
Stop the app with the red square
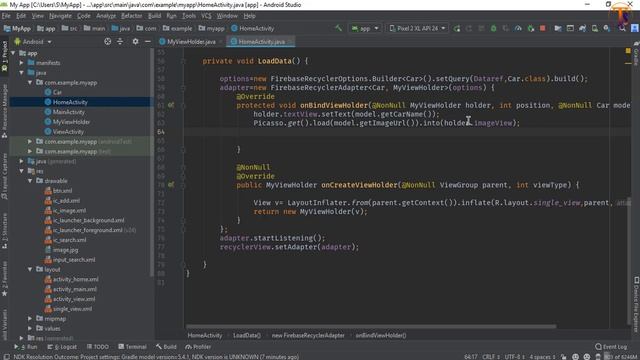tap(542, 29)
